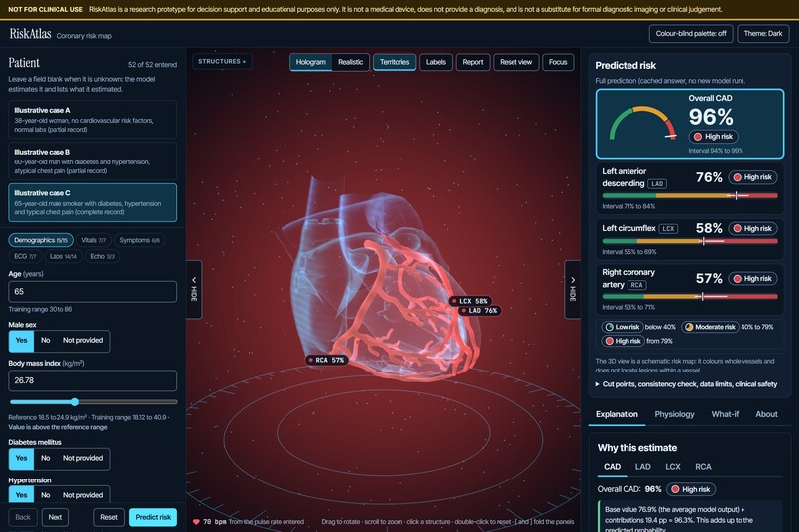Screen dimensions: 799x532
Task: Click the heart pulse icon at bottom
Action: (196, 522)
